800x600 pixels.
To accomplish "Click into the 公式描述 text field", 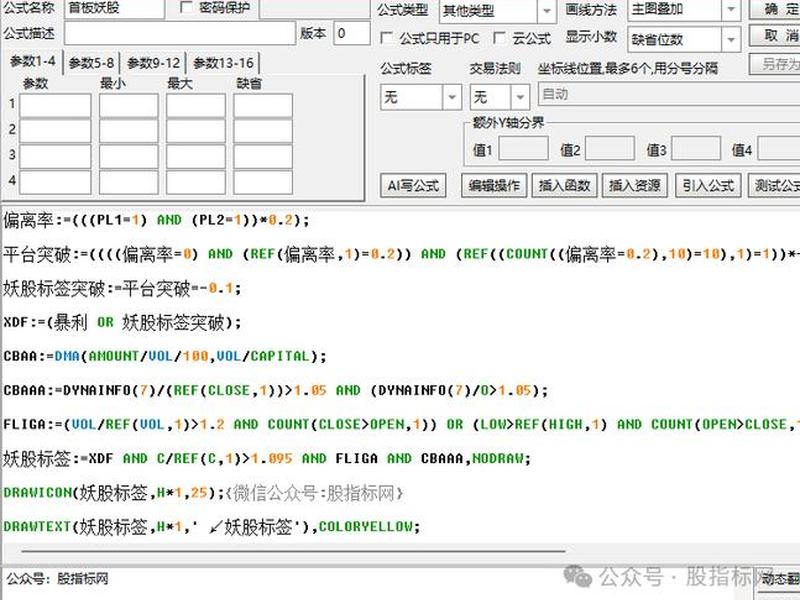I will [x=180, y=34].
